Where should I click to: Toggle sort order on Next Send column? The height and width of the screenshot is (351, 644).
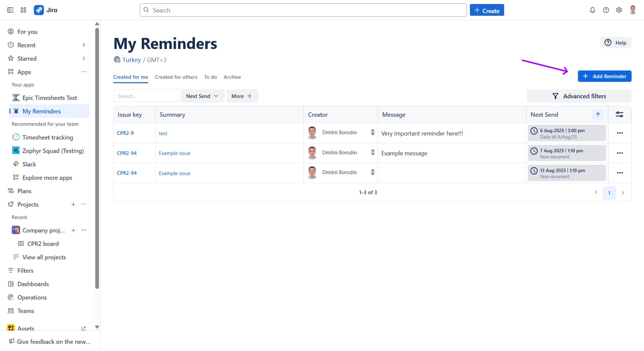pos(598,114)
